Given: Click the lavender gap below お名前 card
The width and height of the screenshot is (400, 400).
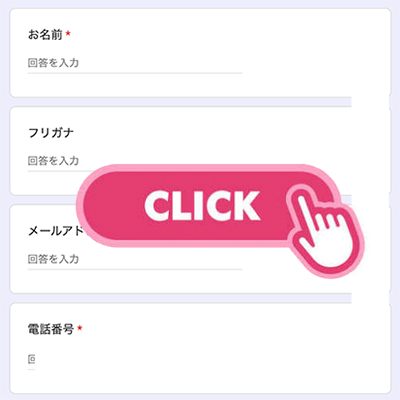Looking at the screenshot, I should 180,102.
